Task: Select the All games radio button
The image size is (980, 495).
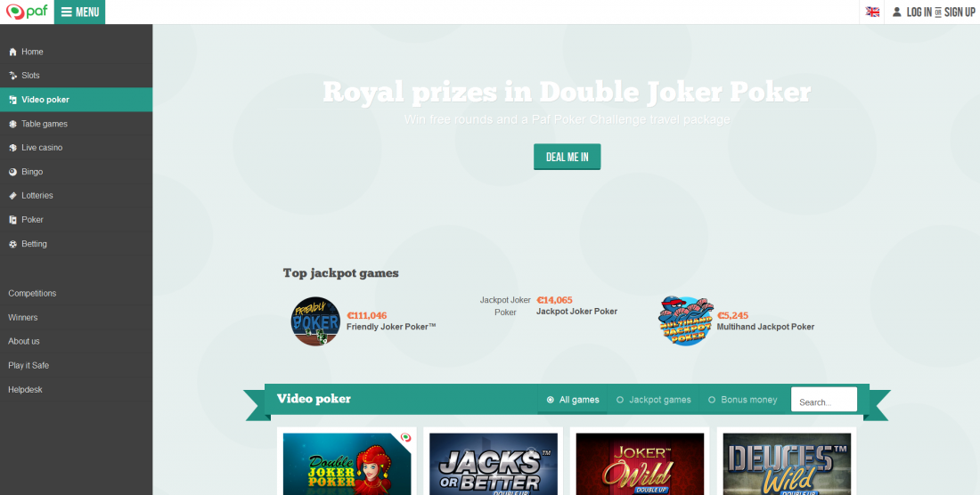Action: (x=550, y=400)
